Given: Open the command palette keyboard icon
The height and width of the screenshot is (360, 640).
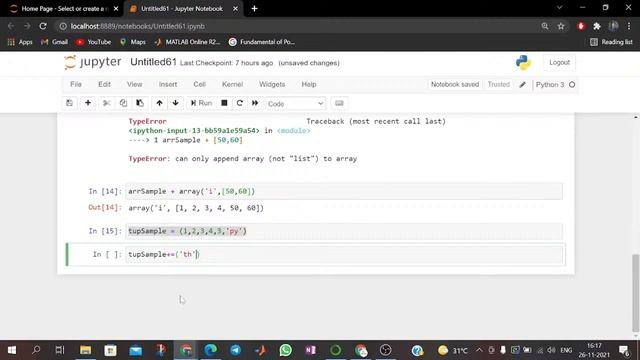Looking at the screenshot, I should click(x=339, y=103).
